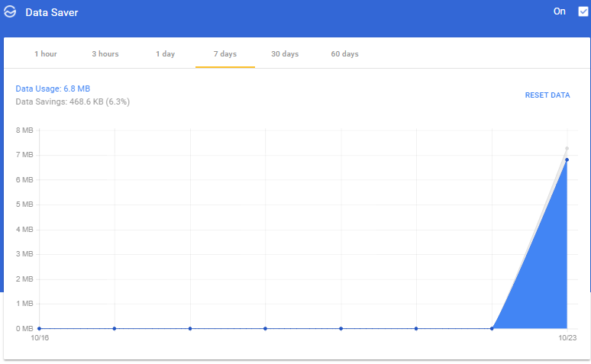Click the Data Usage 6.8 MB text
The width and height of the screenshot is (591, 364).
point(53,89)
